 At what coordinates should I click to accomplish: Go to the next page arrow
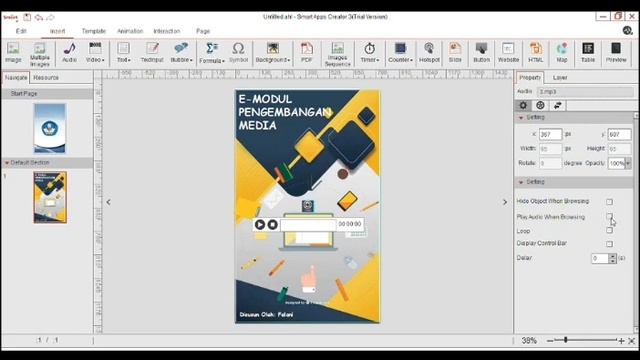pyautogui.click(x=505, y=202)
